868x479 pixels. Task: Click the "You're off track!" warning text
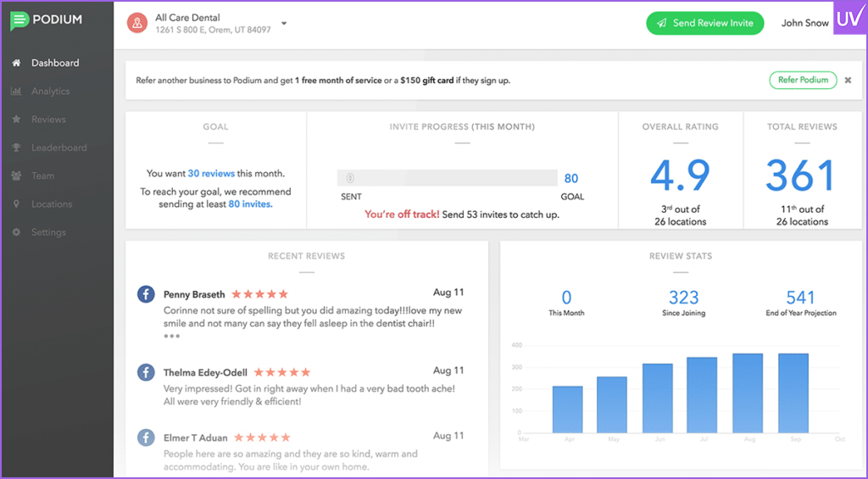pyautogui.click(x=402, y=214)
